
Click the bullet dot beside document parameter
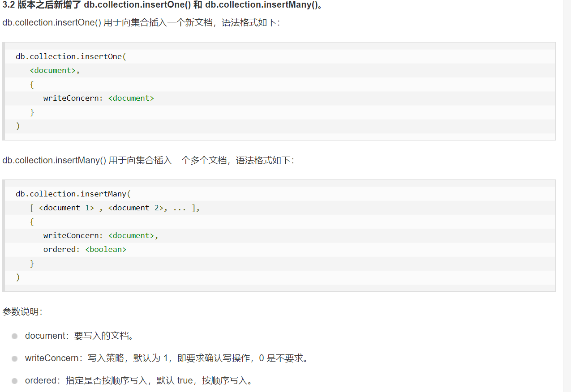(15, 336)
